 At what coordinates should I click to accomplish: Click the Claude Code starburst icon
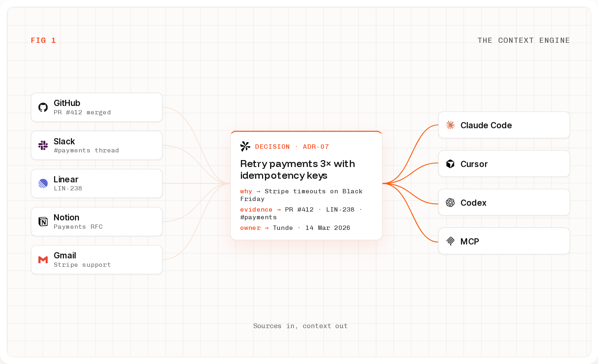[450, 125]
